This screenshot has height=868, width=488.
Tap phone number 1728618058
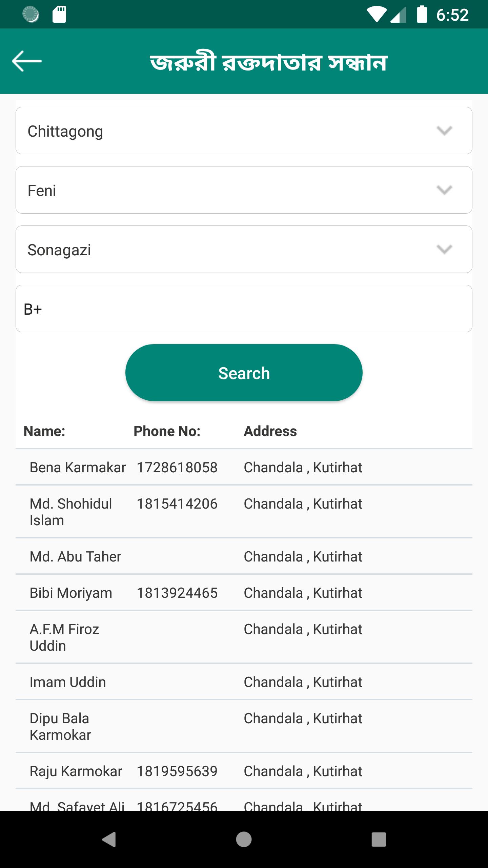click(x=177, y=468)
